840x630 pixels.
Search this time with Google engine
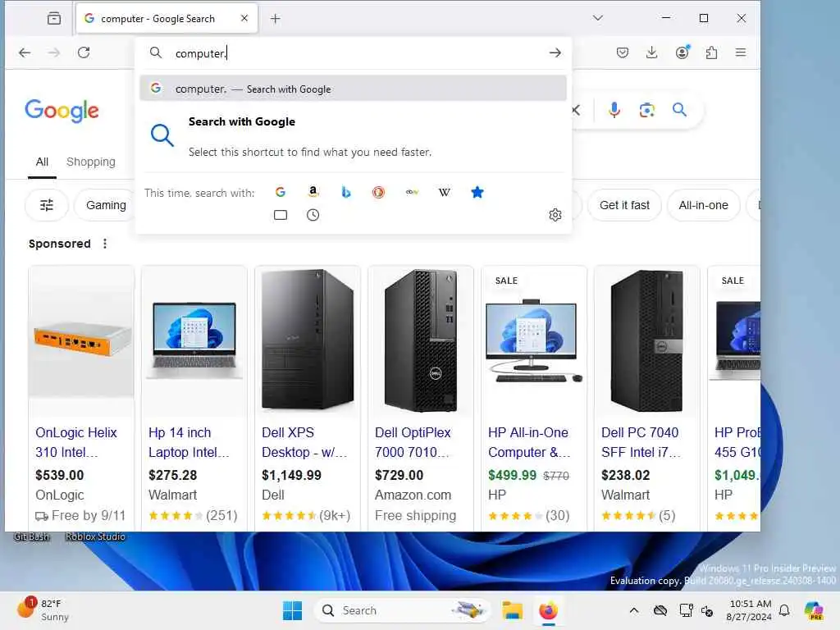(x=281, y=192)
